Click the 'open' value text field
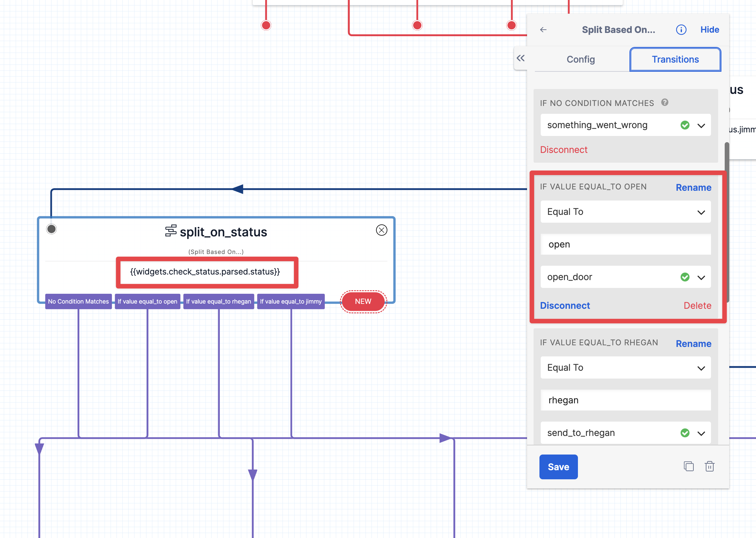This screenshot has width=756, height=538. pyautogui.click(x=625, y=245)
